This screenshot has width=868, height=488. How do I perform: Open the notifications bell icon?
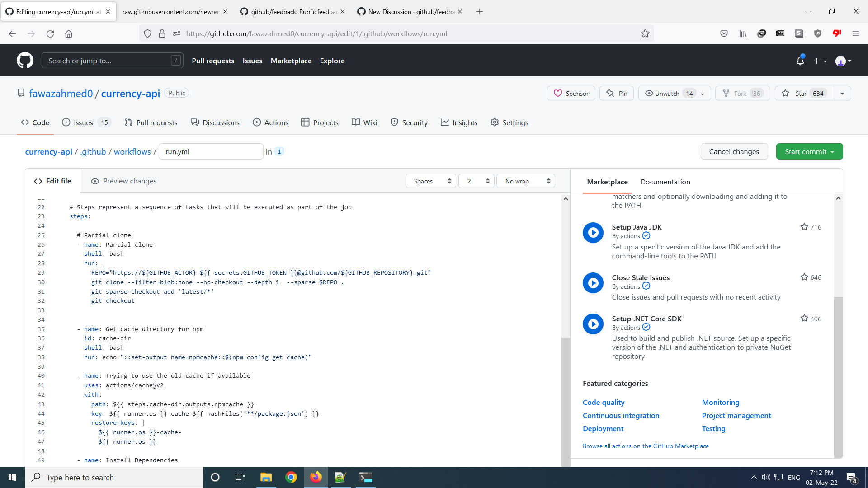[800, 61]
